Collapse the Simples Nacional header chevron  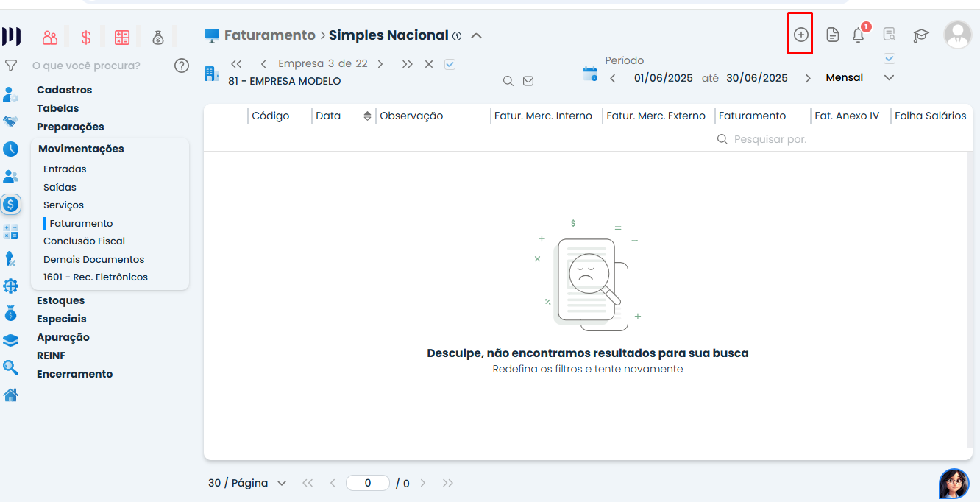pyautogui.click(x=477, y=35)
